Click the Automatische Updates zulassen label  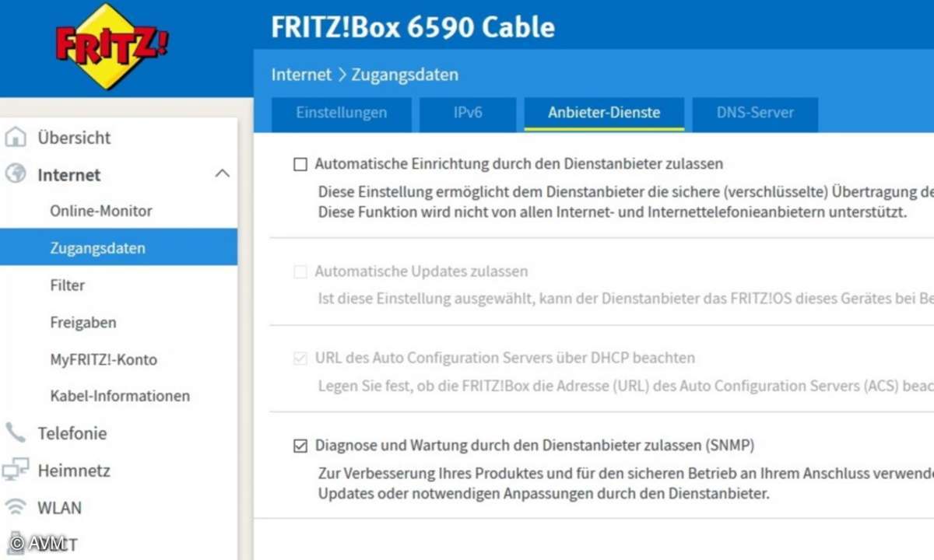click(x=421, y=271)
